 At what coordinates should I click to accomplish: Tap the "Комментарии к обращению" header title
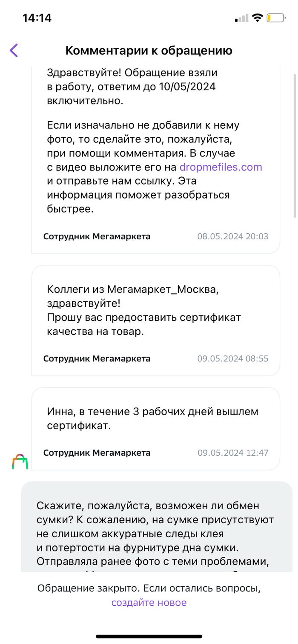pyautogui.click(x=149, y=51)
